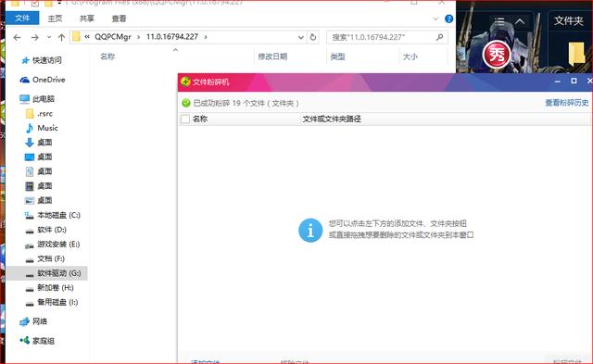Image resolution: width=593 pixels, height=364 pixels.
Task: Click the green success checkmark icon
Action: tap(186, 103)
